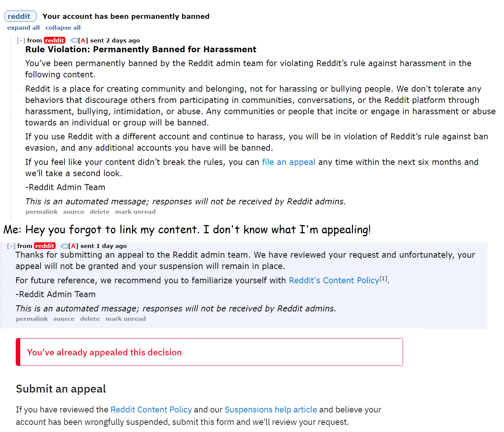Open the 'Reddit's Content Policy' link in the appeal reply
The height and width of the screenshot is (432, 504).
pos(334,281)
